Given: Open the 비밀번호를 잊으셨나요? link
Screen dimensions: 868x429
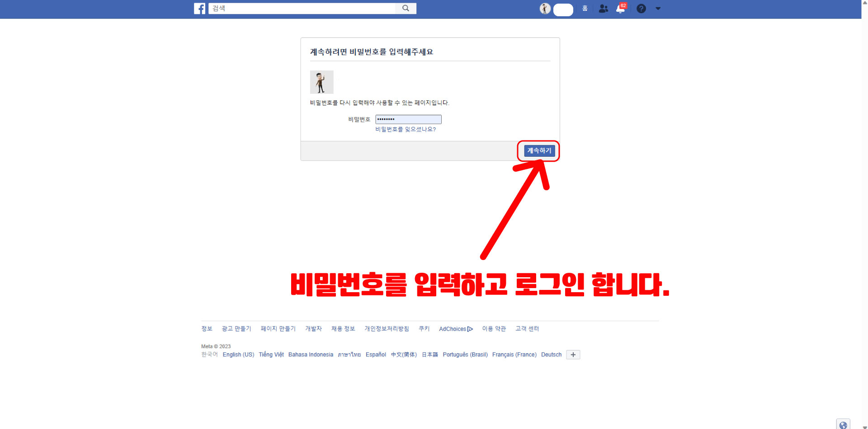Looking at the screenshot, I should click(x=405, y=129).
